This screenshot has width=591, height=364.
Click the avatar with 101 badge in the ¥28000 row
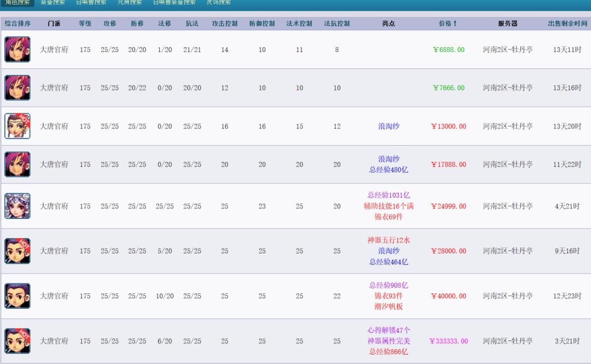[17, 250]
